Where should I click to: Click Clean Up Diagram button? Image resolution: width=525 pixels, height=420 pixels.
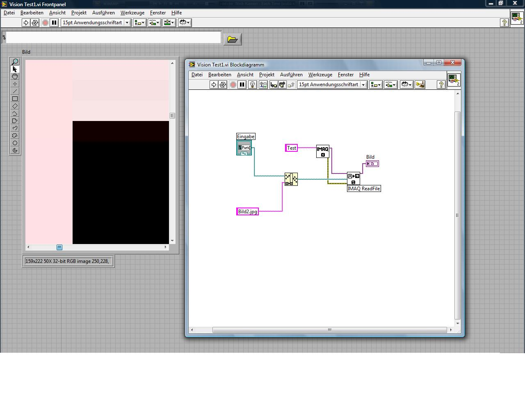420,84
